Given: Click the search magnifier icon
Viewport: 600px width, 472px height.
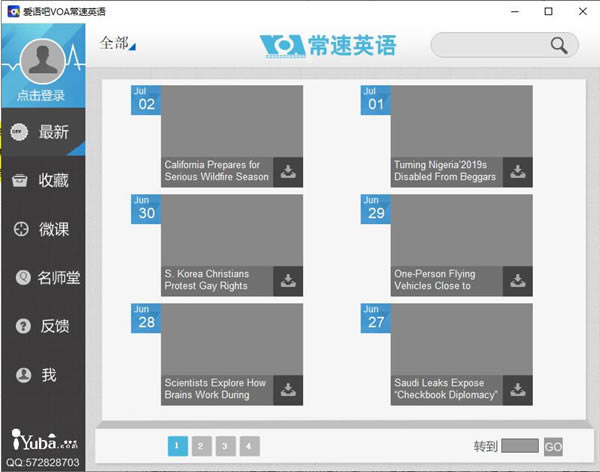Looking at the screenshot, I should [558, 45].
